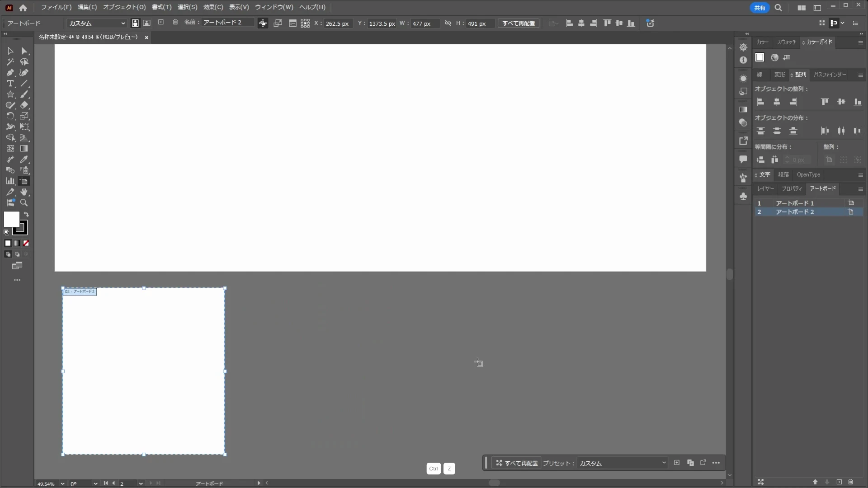The width and height of the screenshot is (868, 488).
Task: Set the None fill mode
Action: [x=26, y=243]
